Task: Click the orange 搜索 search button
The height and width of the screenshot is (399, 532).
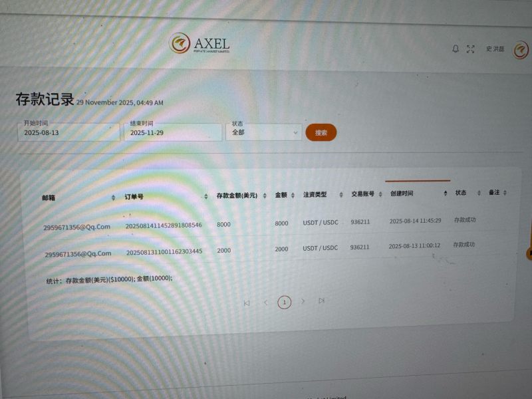Action: pos(321,132)
